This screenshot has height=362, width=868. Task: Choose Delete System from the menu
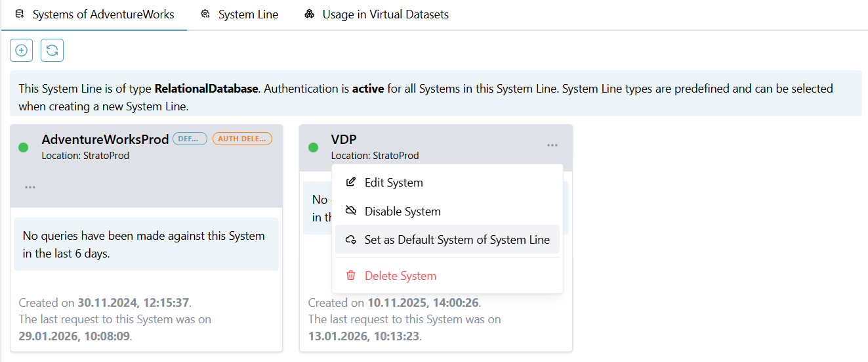[x=447, y=276]
